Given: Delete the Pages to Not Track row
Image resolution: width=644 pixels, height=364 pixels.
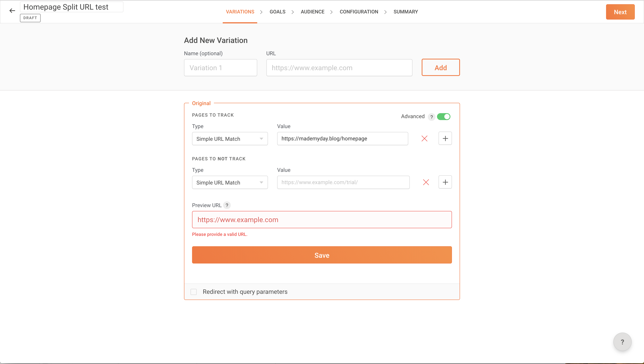Looking at the screenshot, I should [x=426, y=182].
